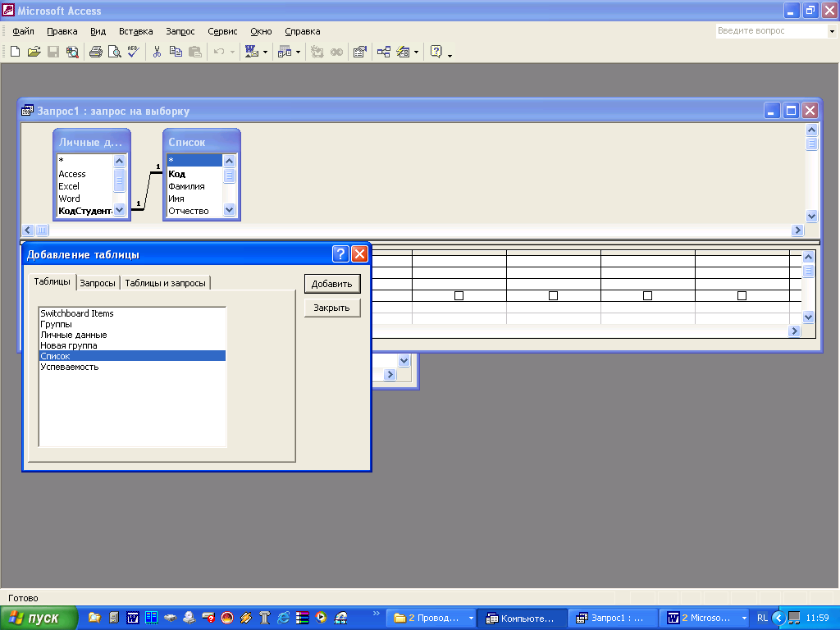Open the Правка menu
This screenshot has height=630, width=840.
click(62, 31)
